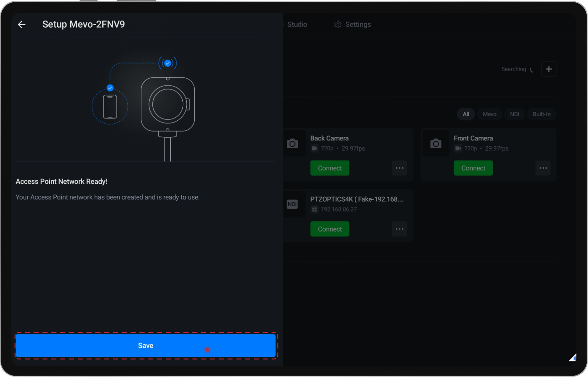Open the Studio tab
This screenshot has width=588, height=377.
297,25
